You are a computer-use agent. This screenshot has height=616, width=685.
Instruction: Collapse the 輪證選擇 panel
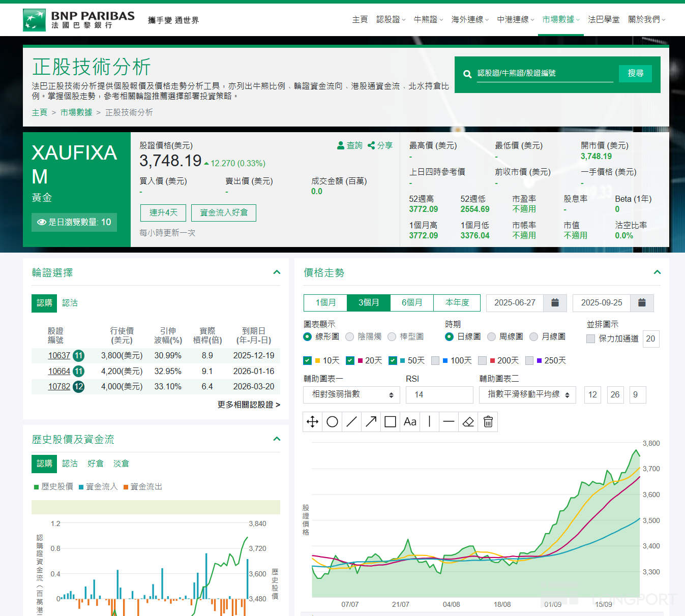[277, 272]
